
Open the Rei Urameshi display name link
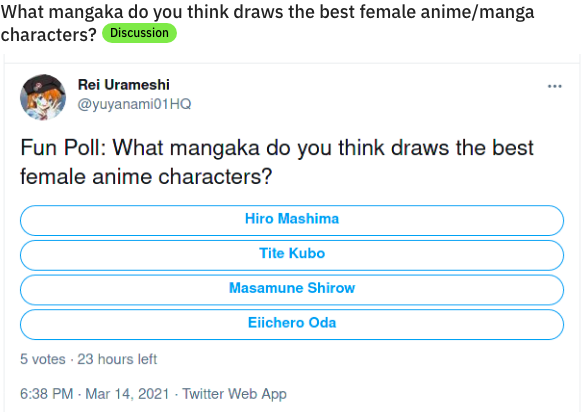pos(124,85)
